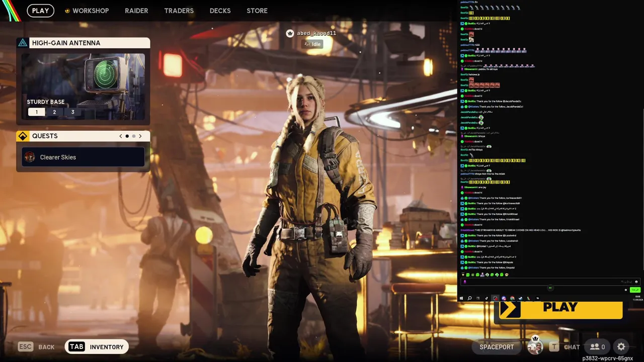Click the HIGH-GAIN ANTENNA panel header

[x=83, y=43]
